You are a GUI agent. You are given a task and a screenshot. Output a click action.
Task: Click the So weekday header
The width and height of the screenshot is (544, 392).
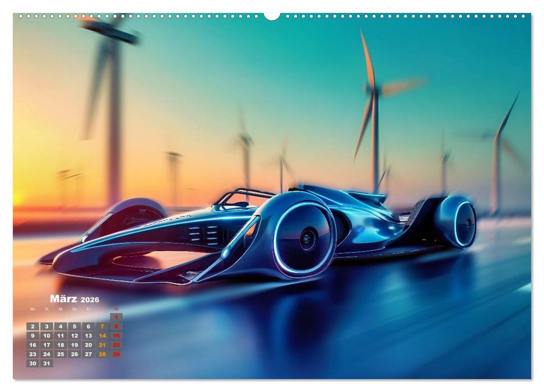pos(116,309)
